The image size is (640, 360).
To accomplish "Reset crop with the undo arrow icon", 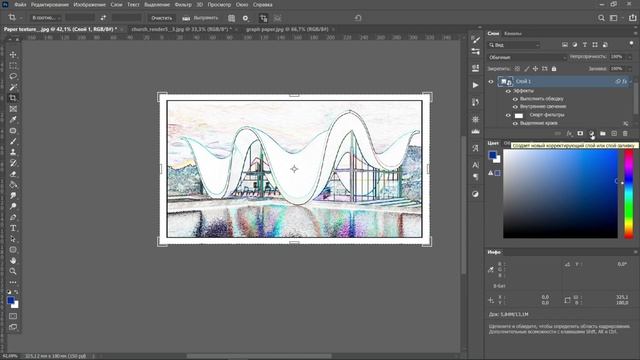I will (358, 18).
